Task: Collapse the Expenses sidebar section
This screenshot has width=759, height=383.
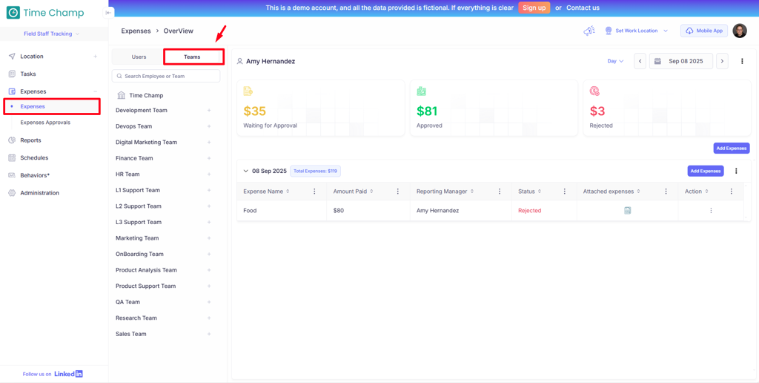Action: pos(95,92)
